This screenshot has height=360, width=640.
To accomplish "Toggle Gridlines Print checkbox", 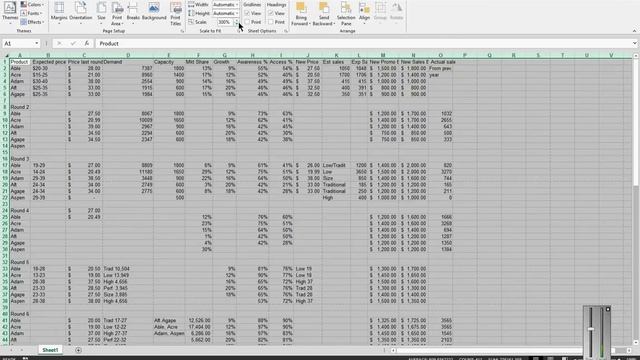I will coord(247,22).
